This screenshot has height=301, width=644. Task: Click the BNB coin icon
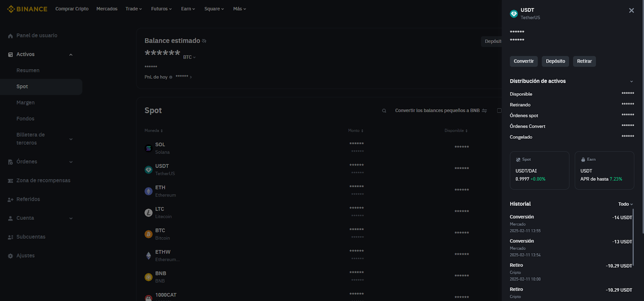click(x=149, y=277)
